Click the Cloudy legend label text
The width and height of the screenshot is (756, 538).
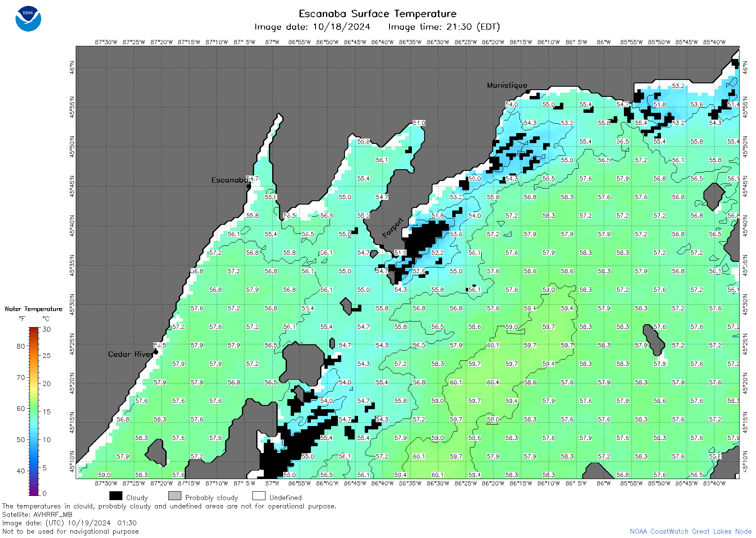click(x=137, y=498)
